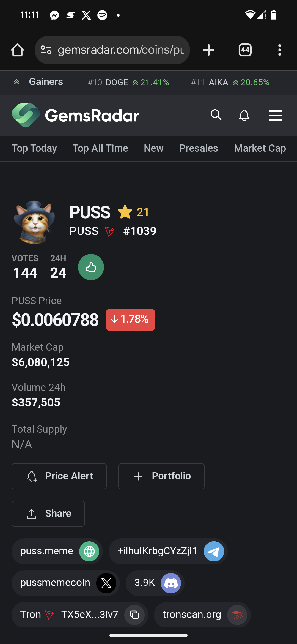Open the Discord 3.9K community link

click(155, 583)
